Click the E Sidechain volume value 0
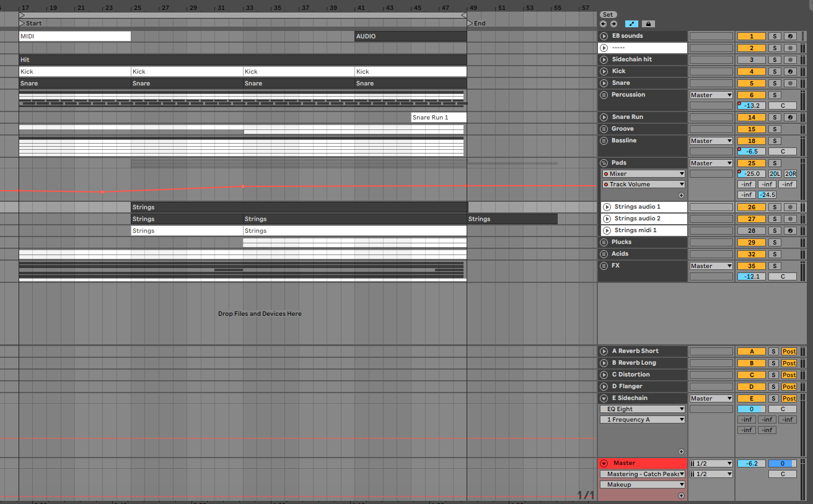Viewport: 813px width, 504px height. coord(752,409)
